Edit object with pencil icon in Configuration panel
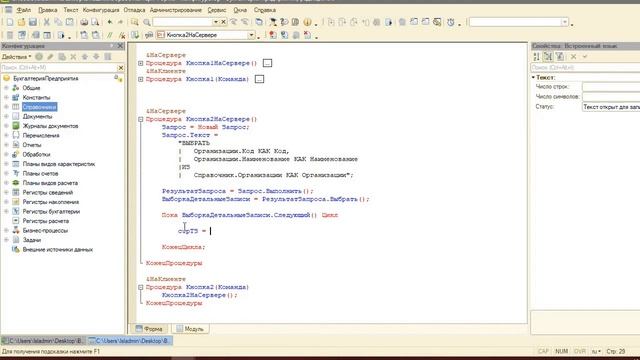 click(50, 57)
